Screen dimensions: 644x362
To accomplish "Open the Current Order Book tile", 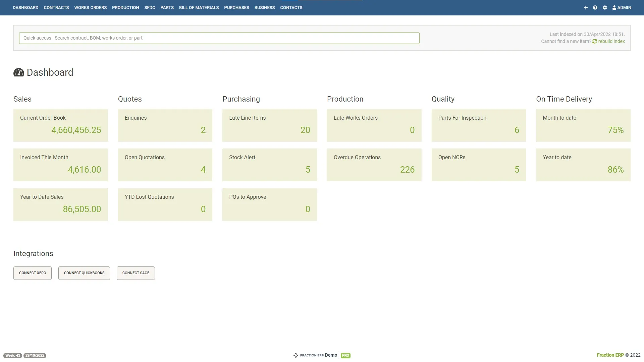I will tap(61, 125).
